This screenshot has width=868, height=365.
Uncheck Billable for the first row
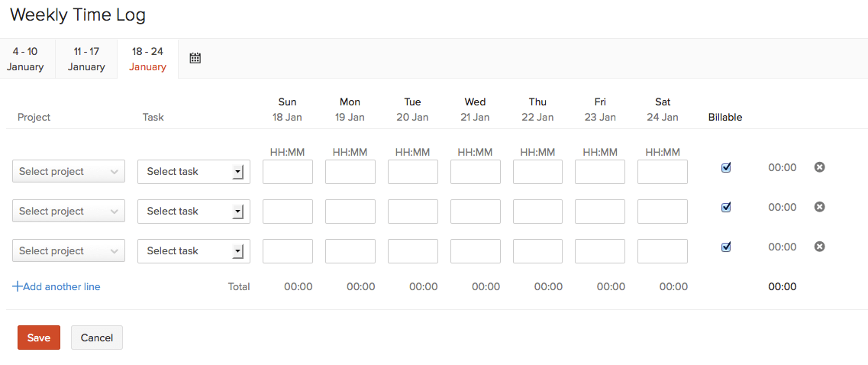(x=726, y=168)
